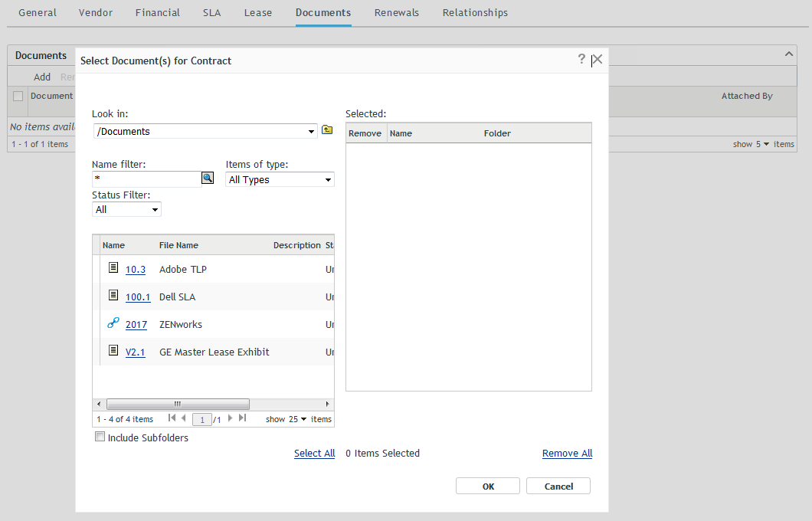Screen dimensions: 812x521
Task: Run the Name filter search with the magnifier icon
Action: point(208,178)
